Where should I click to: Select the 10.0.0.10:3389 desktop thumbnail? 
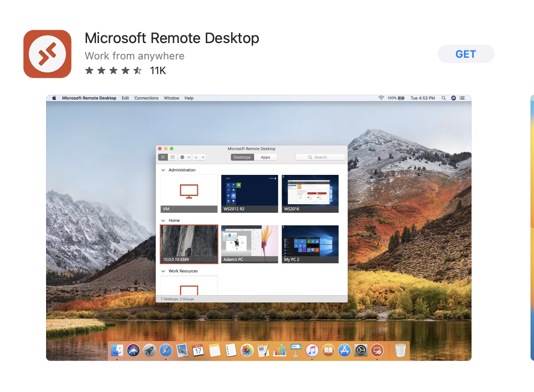coord(189,244)
